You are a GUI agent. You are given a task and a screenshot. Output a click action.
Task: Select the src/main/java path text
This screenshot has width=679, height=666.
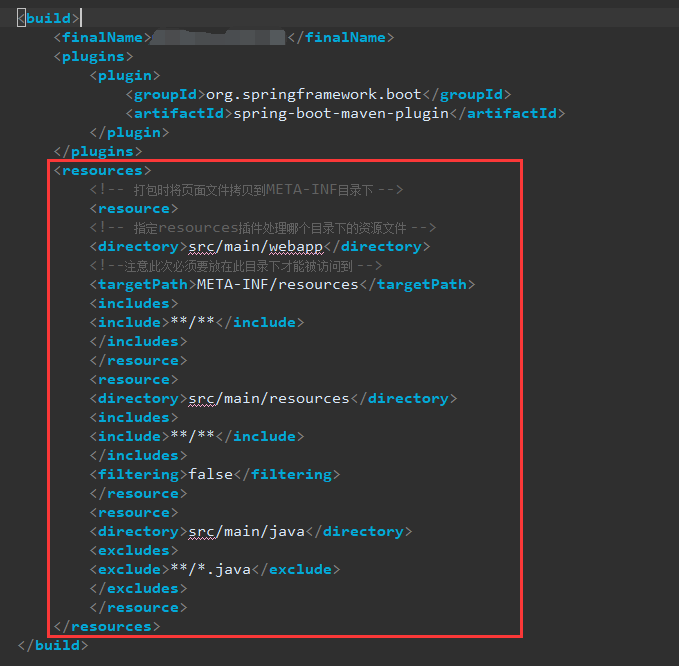tap(246, 531)
